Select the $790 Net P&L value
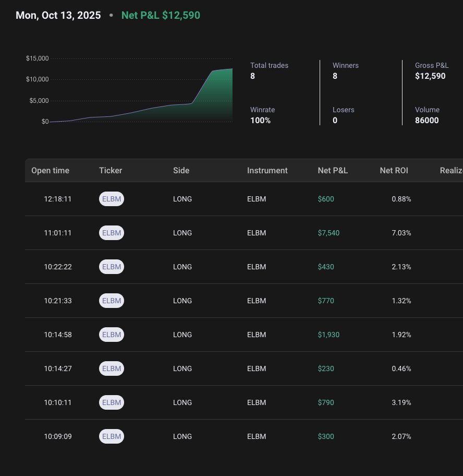 click(x=326, y=402)
